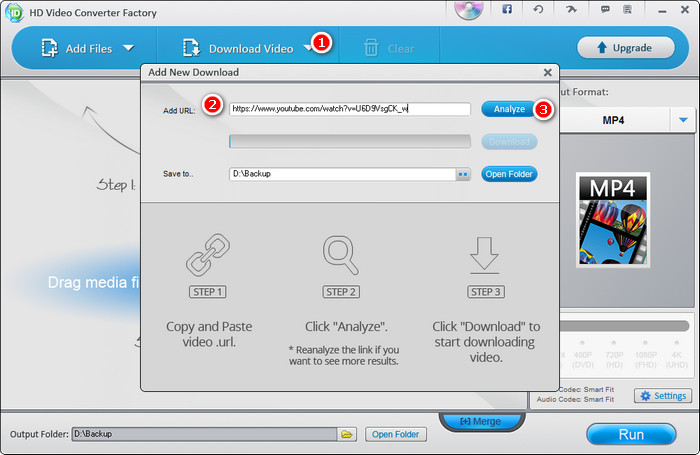Open the Settings gear button
The image size is (700, 455).
click(x=663, y=396)
